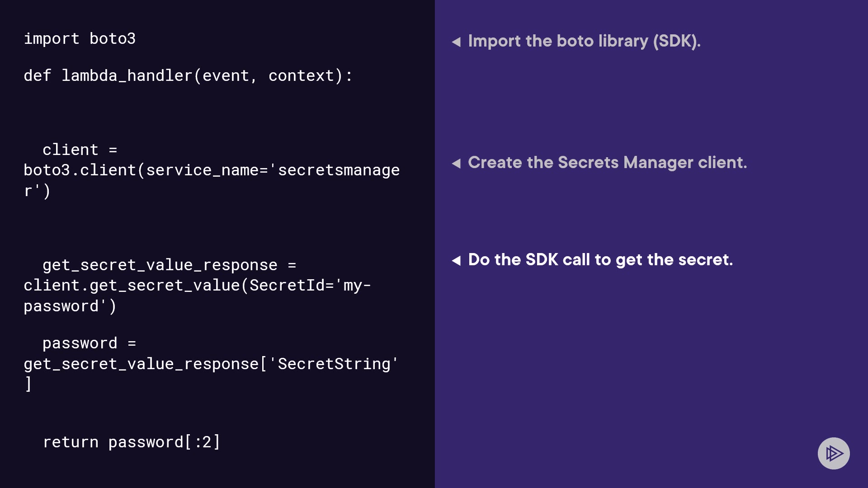
Task: Select the caption "Import the boto library (SDK)."
Action: [584, 41]
